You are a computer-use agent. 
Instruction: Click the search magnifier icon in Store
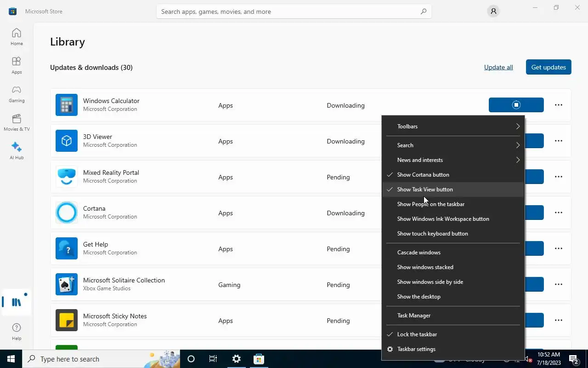click(x=424, y=11)
